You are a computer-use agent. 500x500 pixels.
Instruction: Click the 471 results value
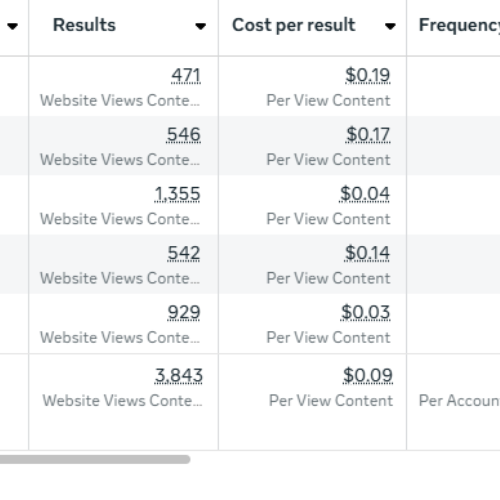[186, 75]
